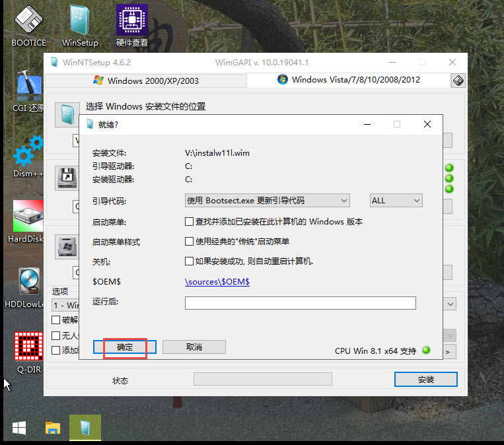The image size is (504, 445).
Task: Switch to the Windows 2000/XP/2003 tab
Action: 146,81
